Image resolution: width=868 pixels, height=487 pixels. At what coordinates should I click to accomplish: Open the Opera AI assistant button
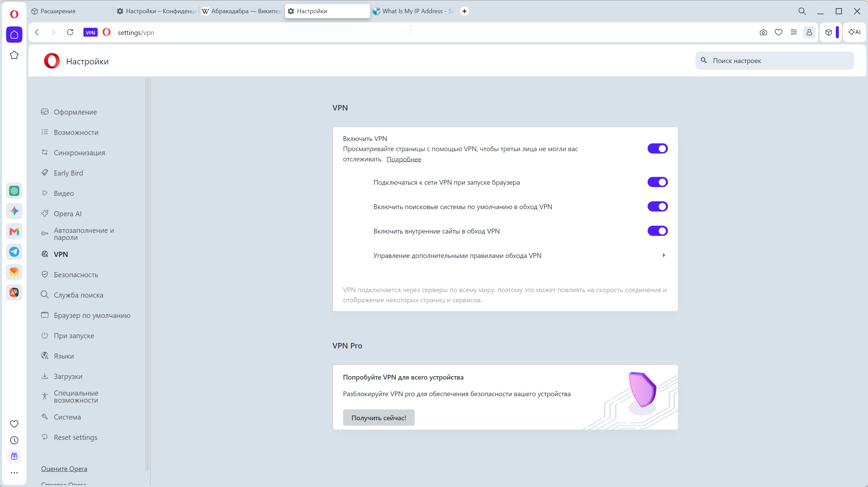[x=854, y=32]
